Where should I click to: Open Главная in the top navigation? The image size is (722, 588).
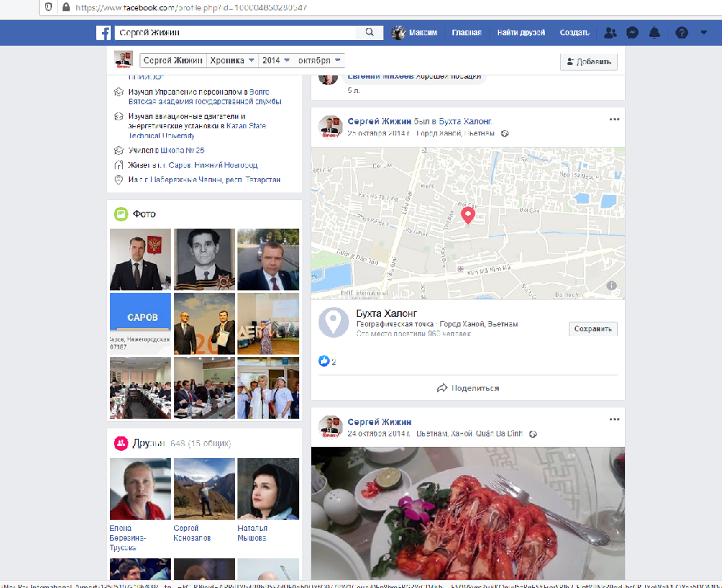coord(466,33)
